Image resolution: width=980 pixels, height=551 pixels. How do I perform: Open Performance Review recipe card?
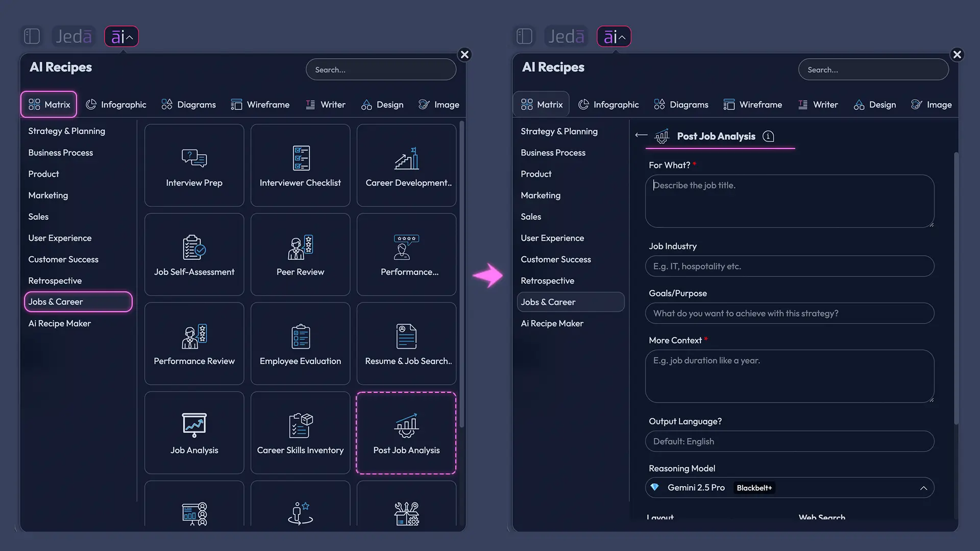[194, 343]
